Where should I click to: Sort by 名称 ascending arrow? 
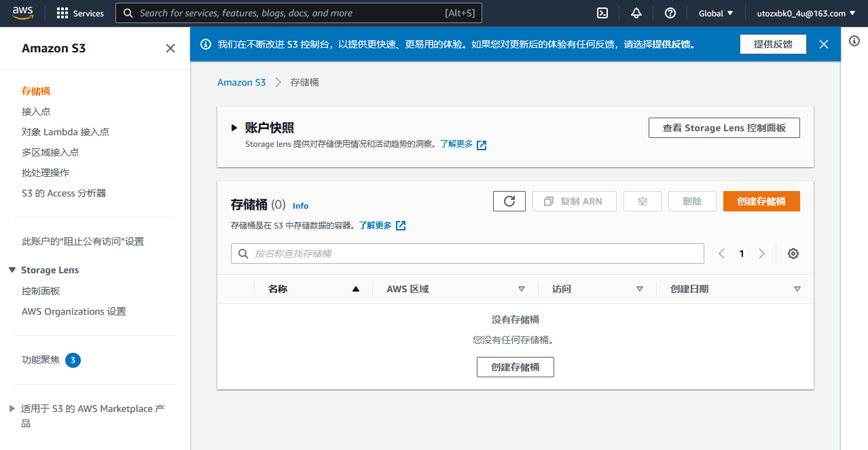[355, 289]
